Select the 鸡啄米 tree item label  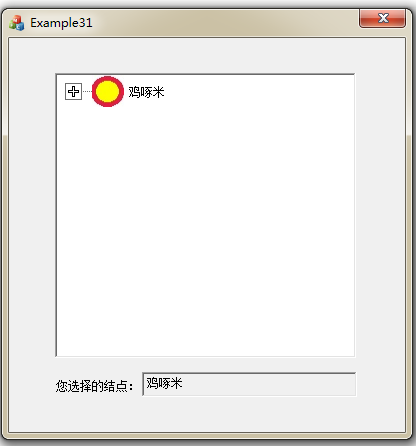pos(146,92)
